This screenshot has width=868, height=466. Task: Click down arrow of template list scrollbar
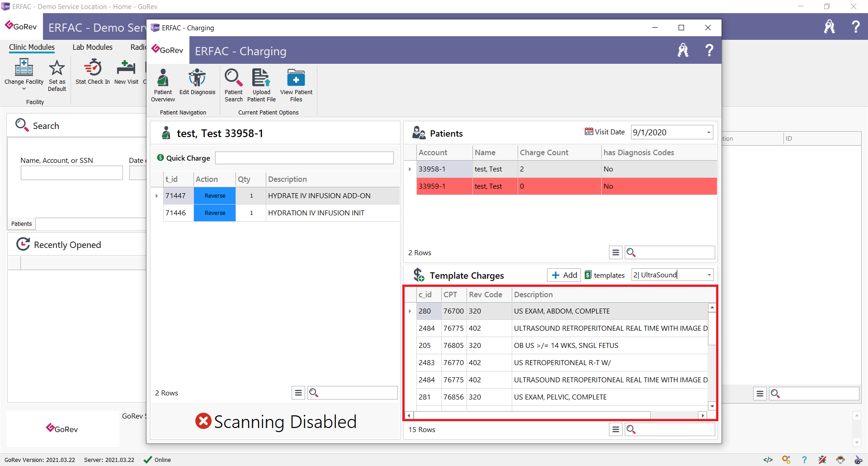click(x=712, y=406)
